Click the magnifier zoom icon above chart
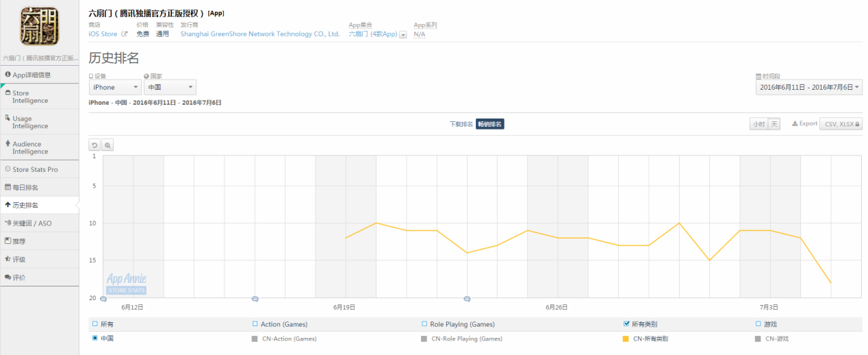868x355 pixels. click(x=107, y=145)
